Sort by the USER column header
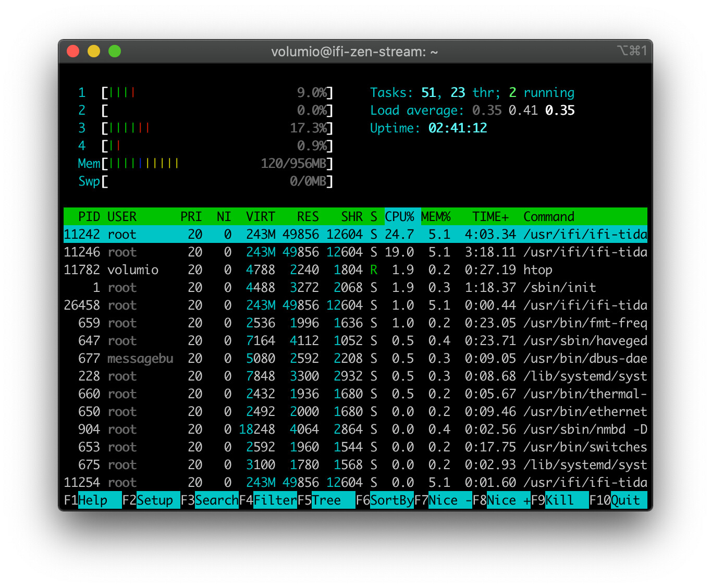 click(122, 217)
